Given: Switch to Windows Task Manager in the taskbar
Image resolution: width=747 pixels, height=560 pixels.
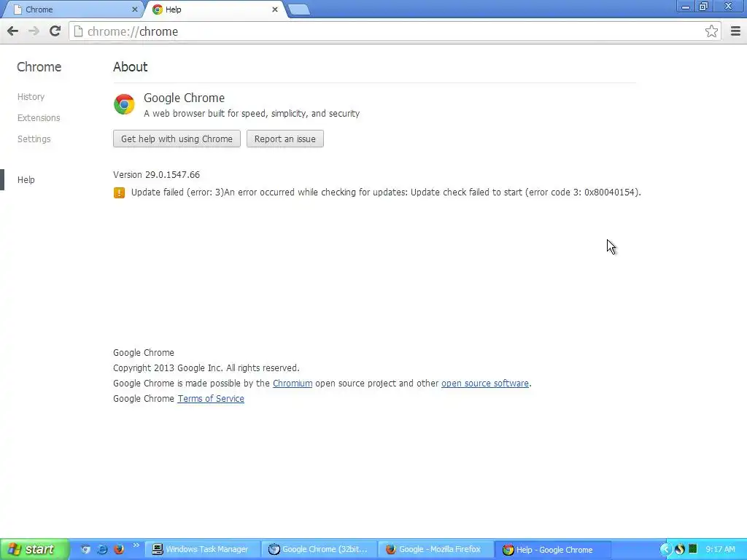Looking at the screenshot, I should coord(203,550).
